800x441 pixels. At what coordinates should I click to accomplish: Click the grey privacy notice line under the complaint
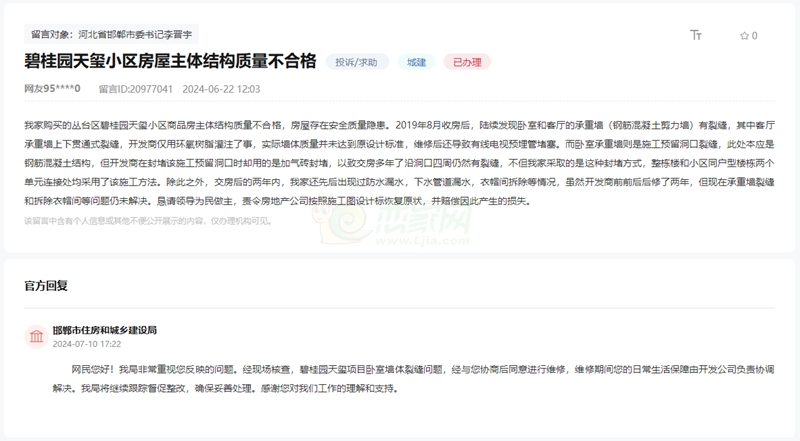[x=148, y=221]
